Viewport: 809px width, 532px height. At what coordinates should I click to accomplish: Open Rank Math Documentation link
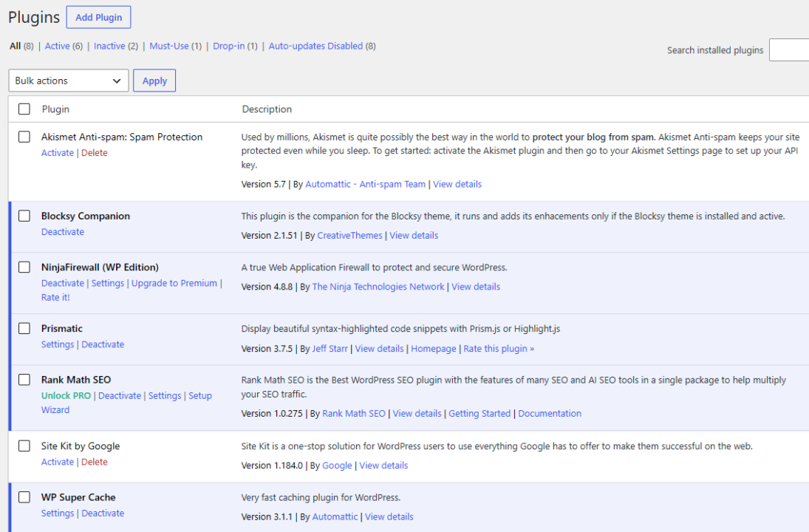click(550, 413)
